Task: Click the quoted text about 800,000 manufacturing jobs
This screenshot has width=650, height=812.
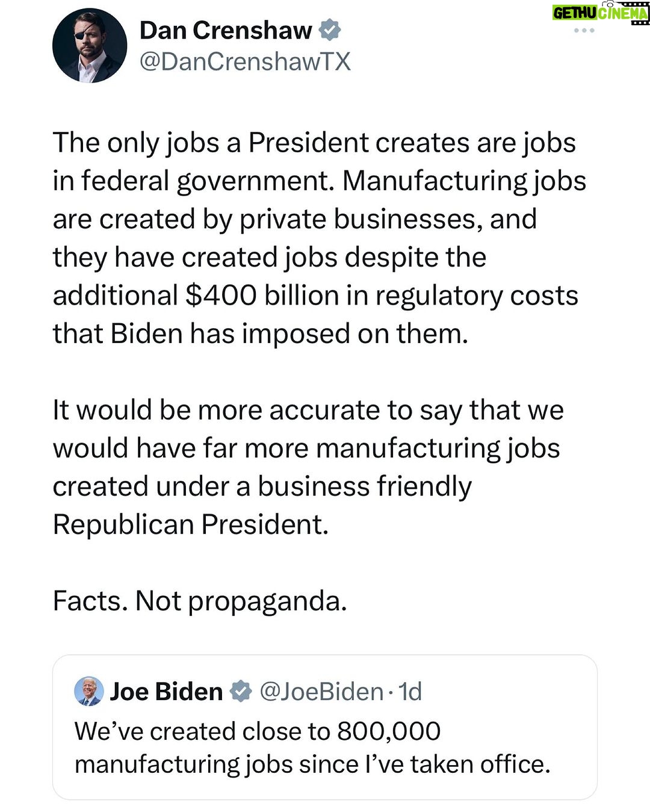Action: coord(312,748)
